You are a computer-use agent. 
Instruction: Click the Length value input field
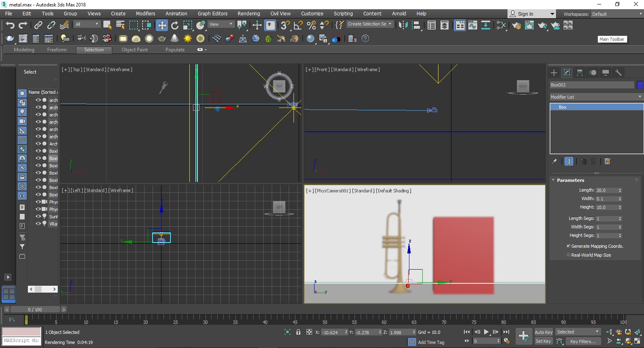point(606,190)
